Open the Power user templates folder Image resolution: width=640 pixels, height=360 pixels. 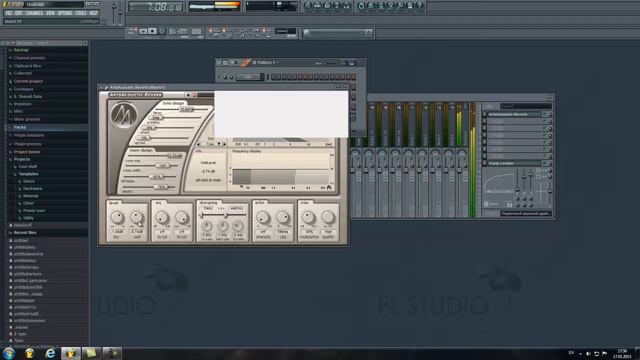(34, 211)
